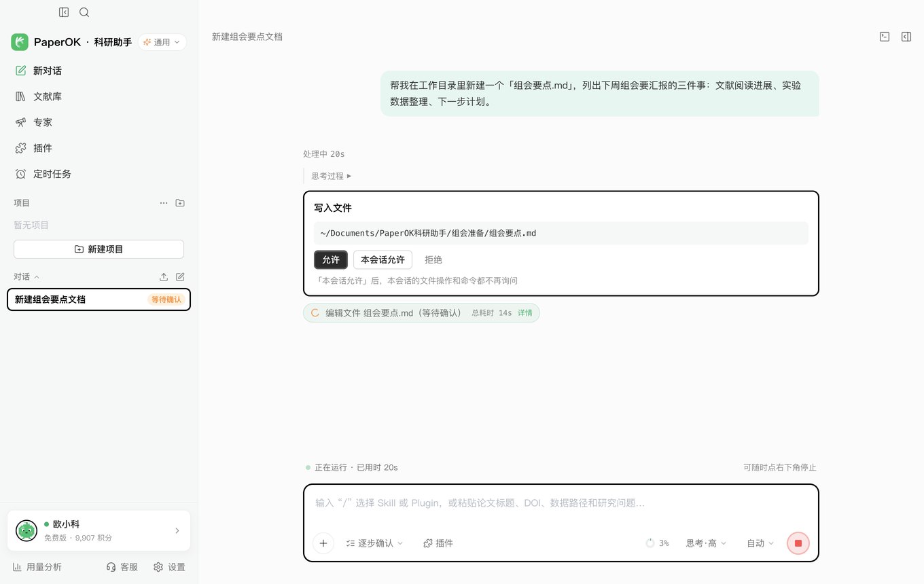Open project more options (···) icon
924x584 pixels.
164,203
